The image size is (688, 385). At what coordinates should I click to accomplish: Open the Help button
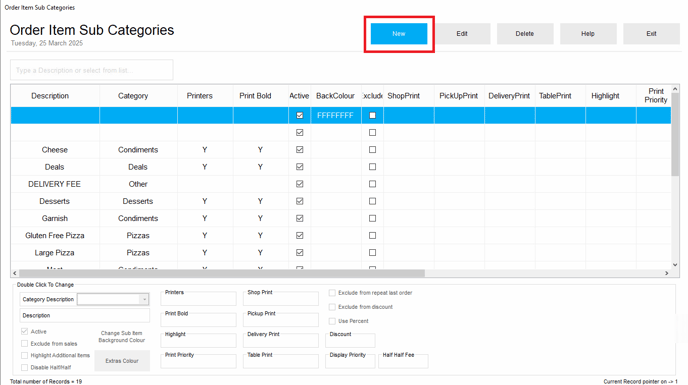pos(588,34)
